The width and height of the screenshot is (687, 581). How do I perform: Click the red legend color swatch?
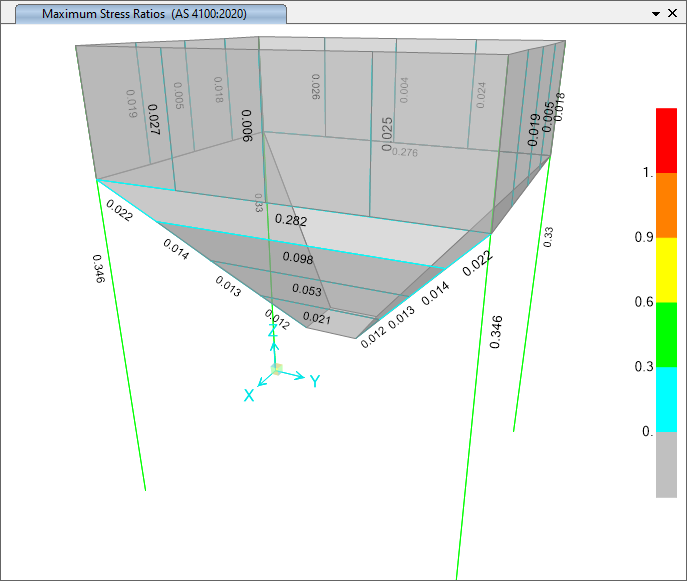click(666, 139)
